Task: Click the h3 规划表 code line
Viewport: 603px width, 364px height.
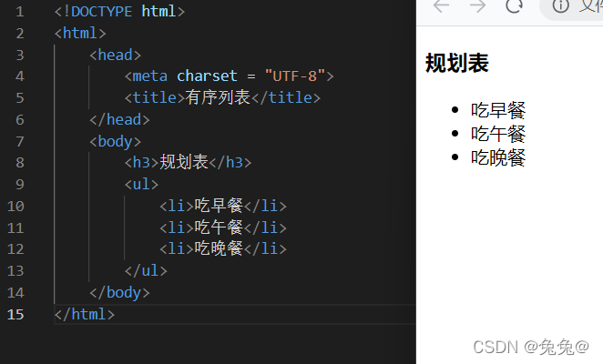Action: coord(188,162)
